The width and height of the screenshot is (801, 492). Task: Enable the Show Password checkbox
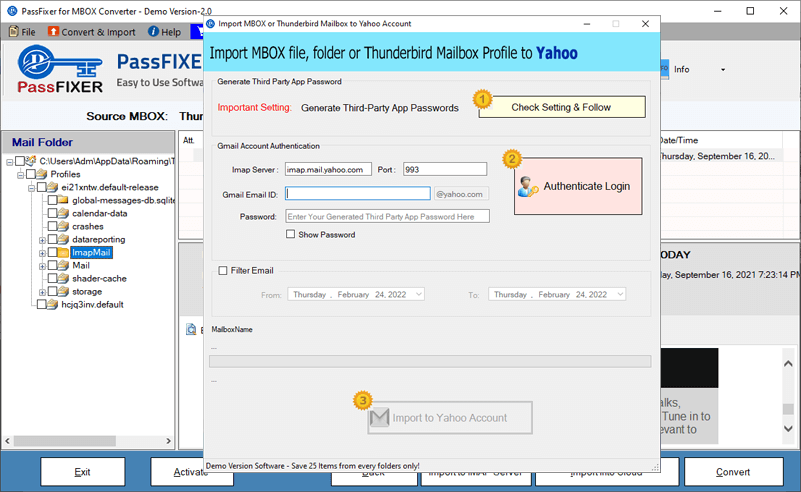coord(291,234)
